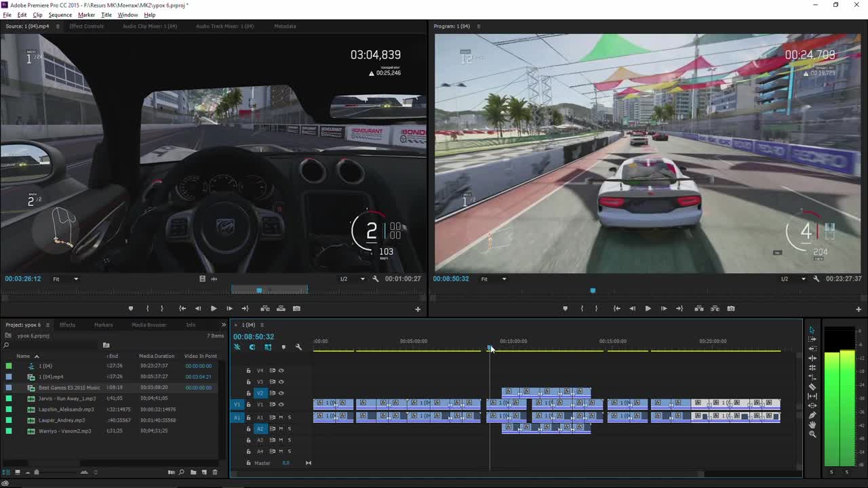Click Overwrite button in Source monitor
The image size is (868, 488).
click(281, 308)
